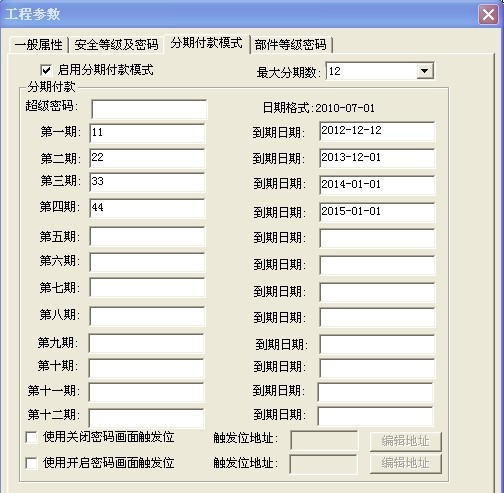Viewport: 504px width, 493px height.
Task: Click the 第十二期 password input field
Action: (146, 418)
